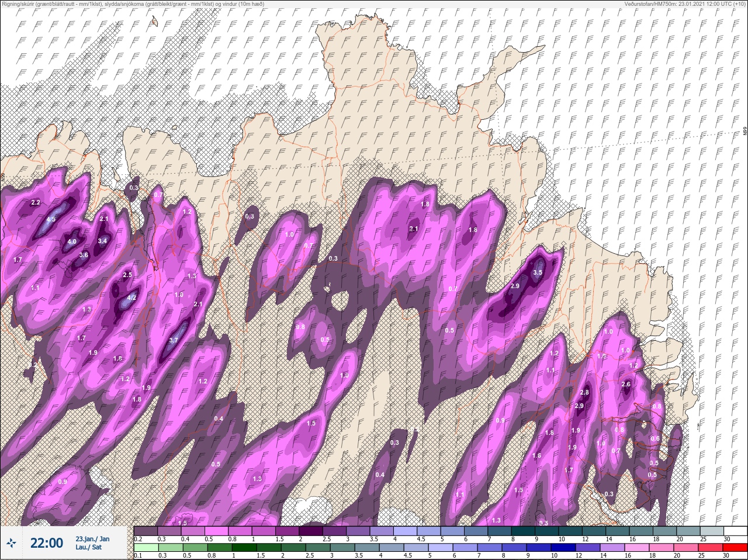
Task: Click the 2.2 precipitation value on the map
Action: coord(36,203)
